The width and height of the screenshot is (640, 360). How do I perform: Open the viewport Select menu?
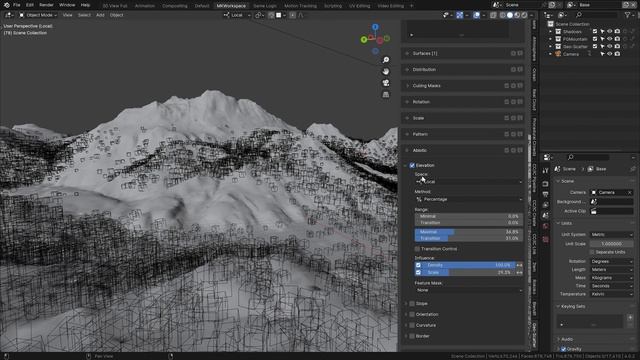(84, 15)
